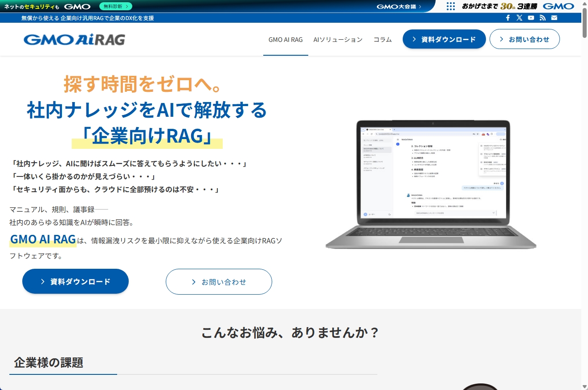Click the GMO AI RAG logo
The image size is (588, 390).
74,40
